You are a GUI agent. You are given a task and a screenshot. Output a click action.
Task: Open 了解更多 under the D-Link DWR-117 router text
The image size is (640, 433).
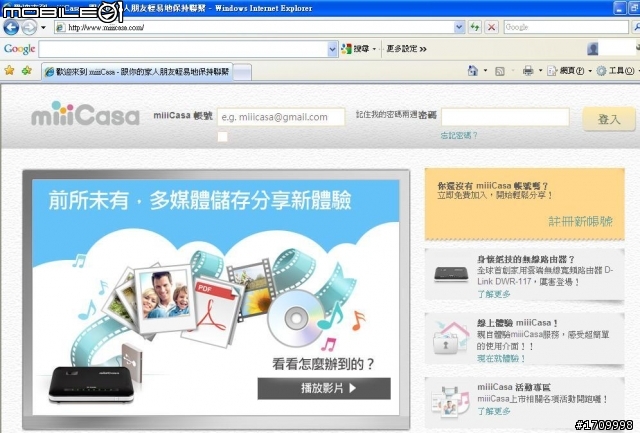coord(494,294)
